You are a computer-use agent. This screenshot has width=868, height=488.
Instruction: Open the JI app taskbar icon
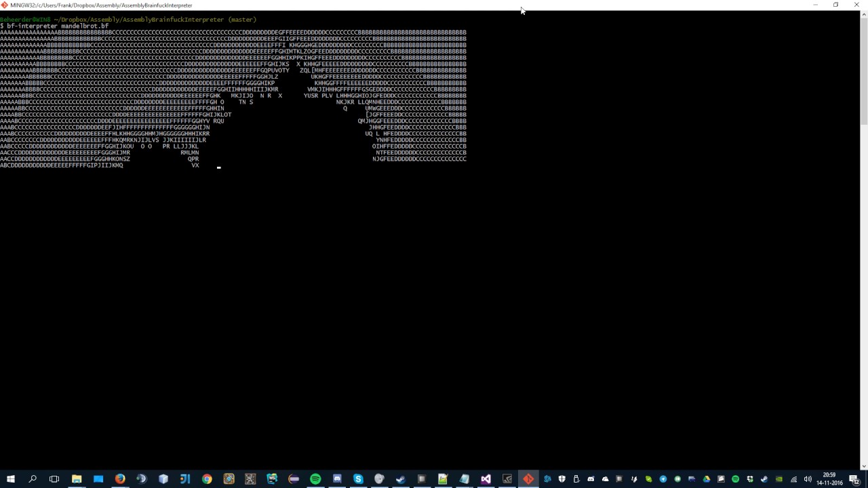(185, 479)
